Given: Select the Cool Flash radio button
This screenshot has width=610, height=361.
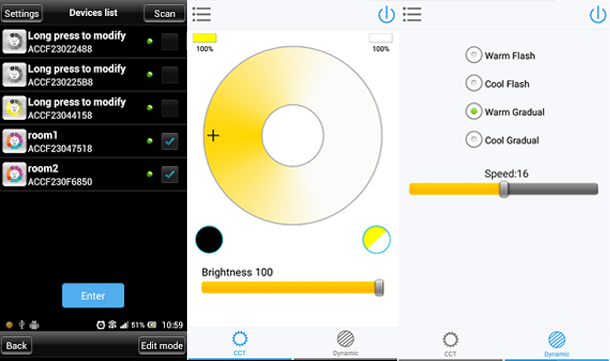Looking at the screenshot, I should click(474, 83).
